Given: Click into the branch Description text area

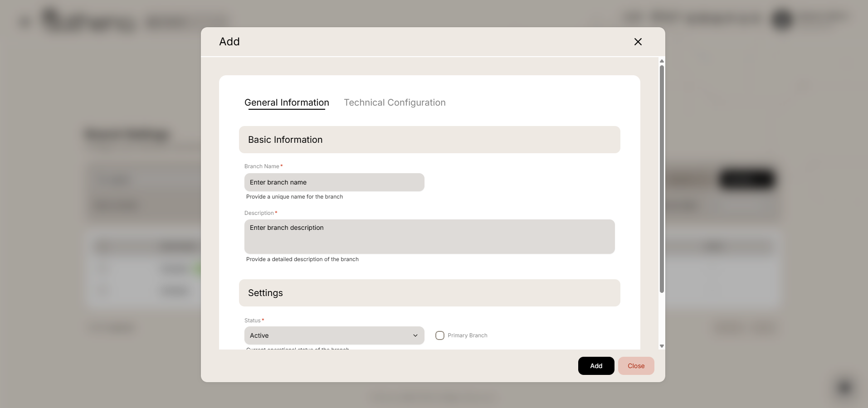Looking at the screenshot, I should [429, 237].
